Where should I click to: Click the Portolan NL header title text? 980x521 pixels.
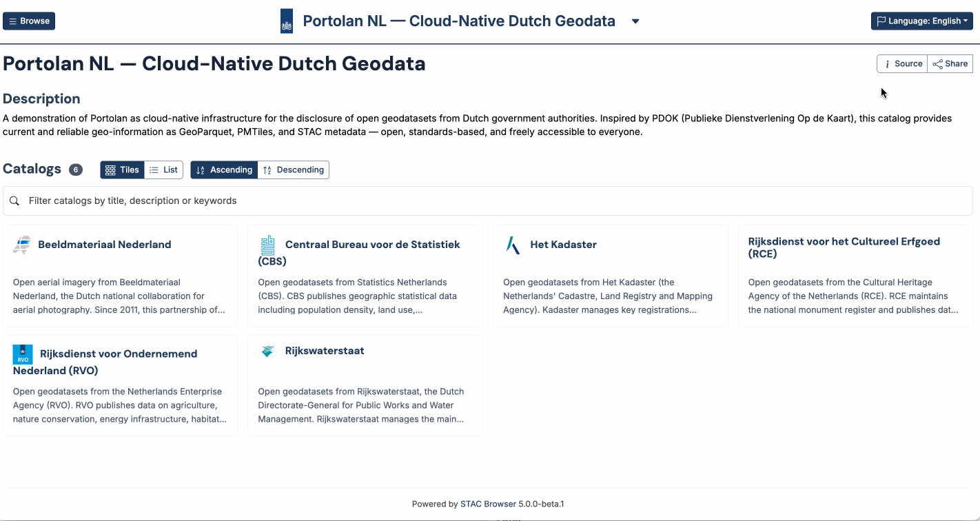coord(459,21)
